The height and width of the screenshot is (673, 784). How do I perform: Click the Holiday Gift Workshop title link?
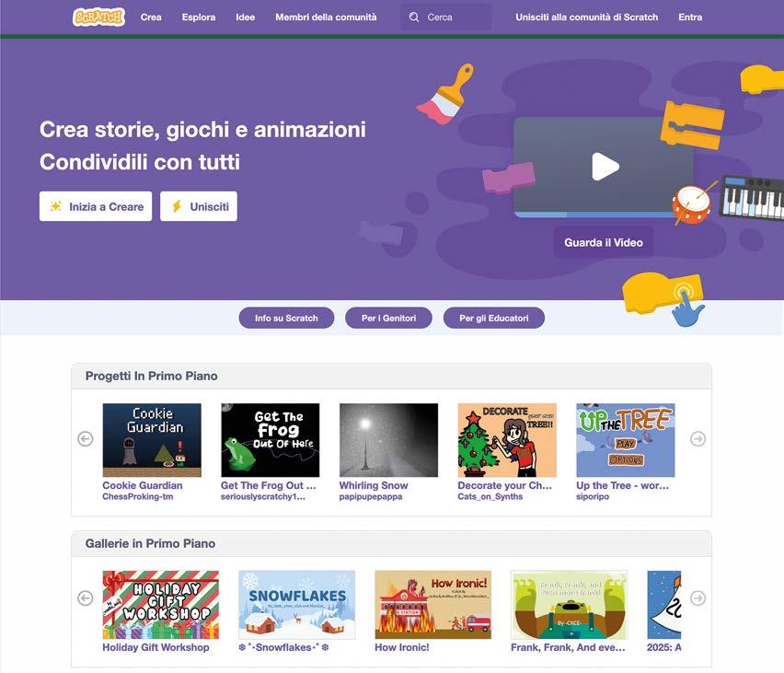point(156,647)
